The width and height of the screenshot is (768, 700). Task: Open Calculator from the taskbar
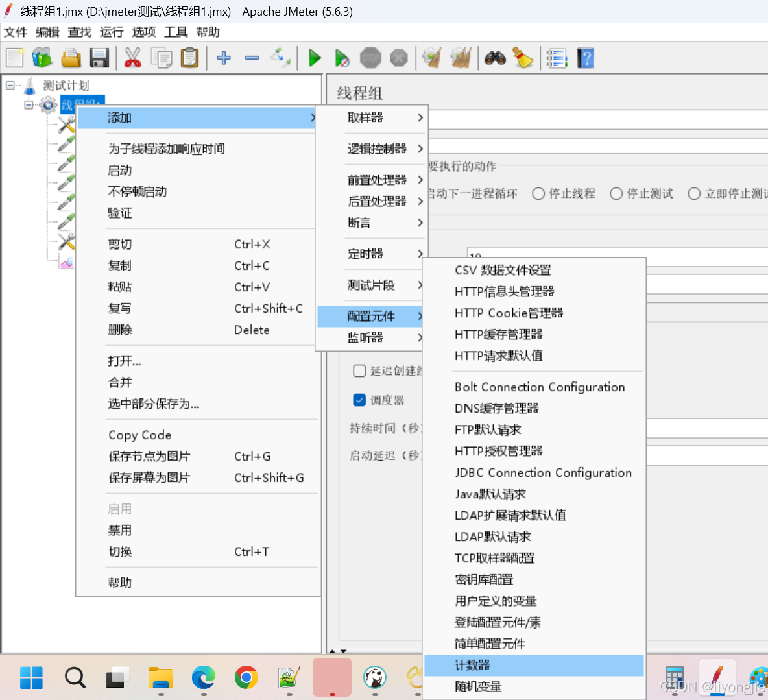pos(675,678)
